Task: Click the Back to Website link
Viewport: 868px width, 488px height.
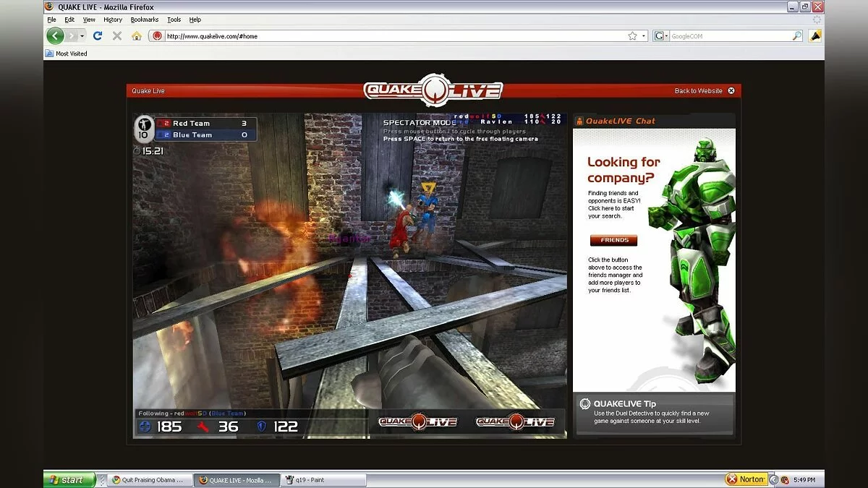Action: coord(698,91)
